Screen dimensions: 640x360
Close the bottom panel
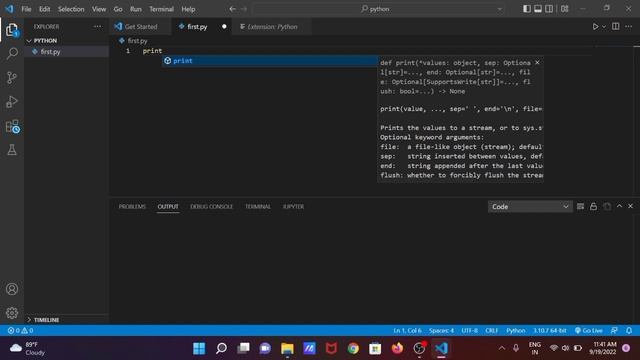point(630,206)
